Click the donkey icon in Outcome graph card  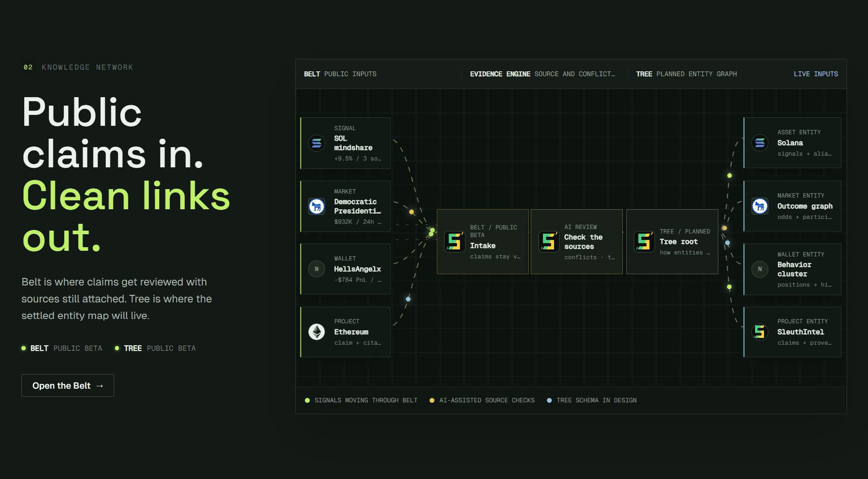point(760,206)
